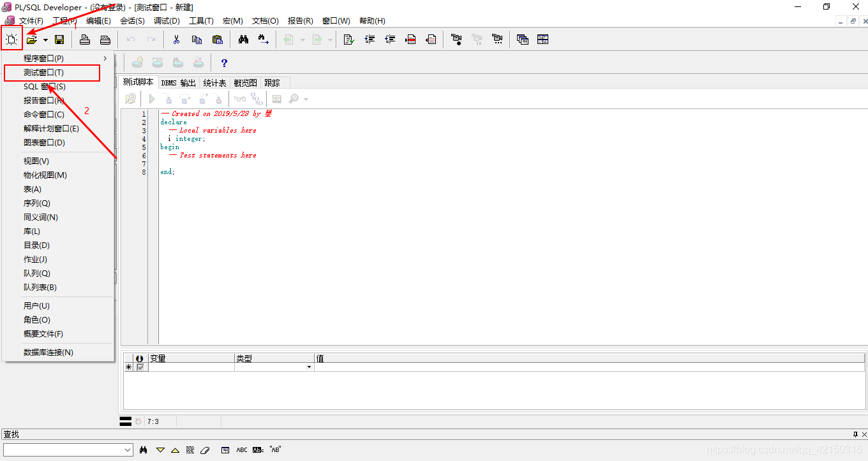Switch to the 概览图 tab

[x=245, y=83]
